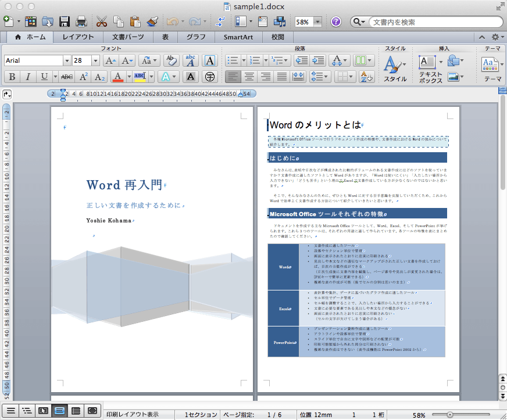Click the Show formatting marks toolbar icon
The height and width of the screenshot is (420, 507).
coord(220,22)
